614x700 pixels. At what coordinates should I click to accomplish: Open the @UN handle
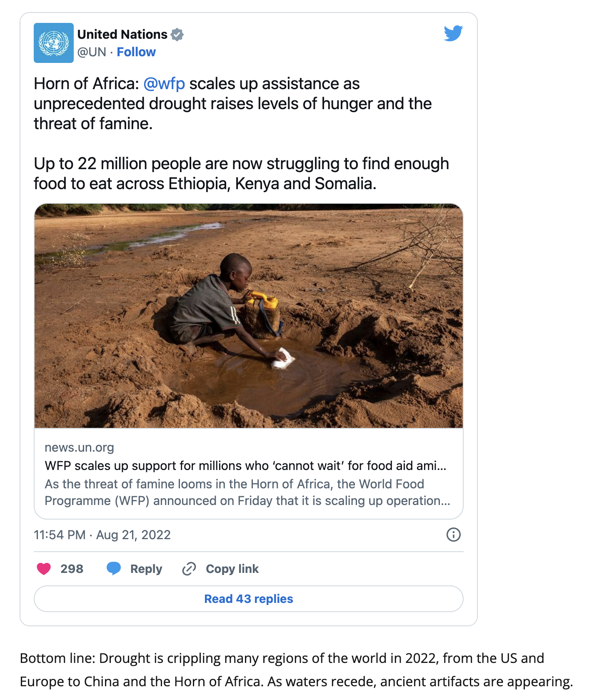point(92,52)
